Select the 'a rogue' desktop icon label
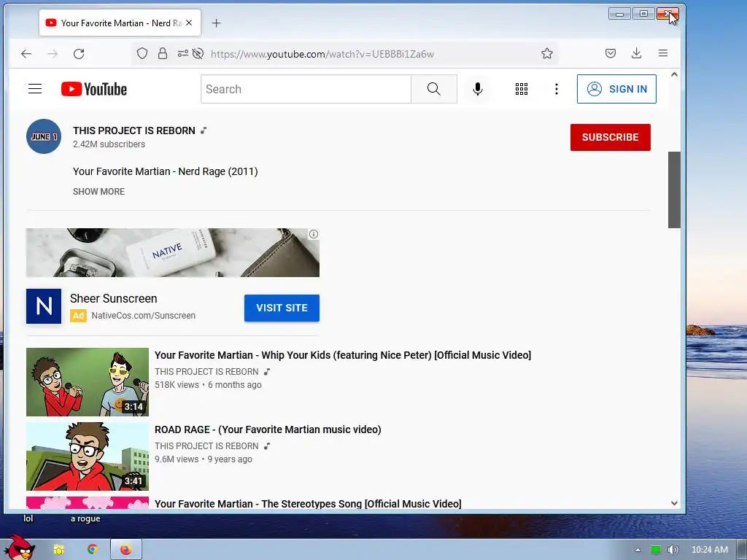Image resolution: width=747 pixels, height=560 pixels. (85, 518)
